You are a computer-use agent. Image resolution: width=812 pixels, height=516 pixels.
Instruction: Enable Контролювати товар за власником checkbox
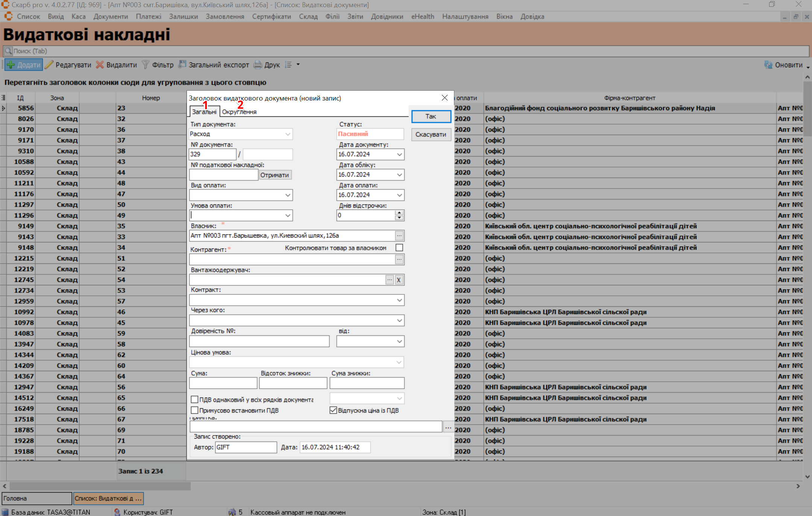click(x=399, y=248)
